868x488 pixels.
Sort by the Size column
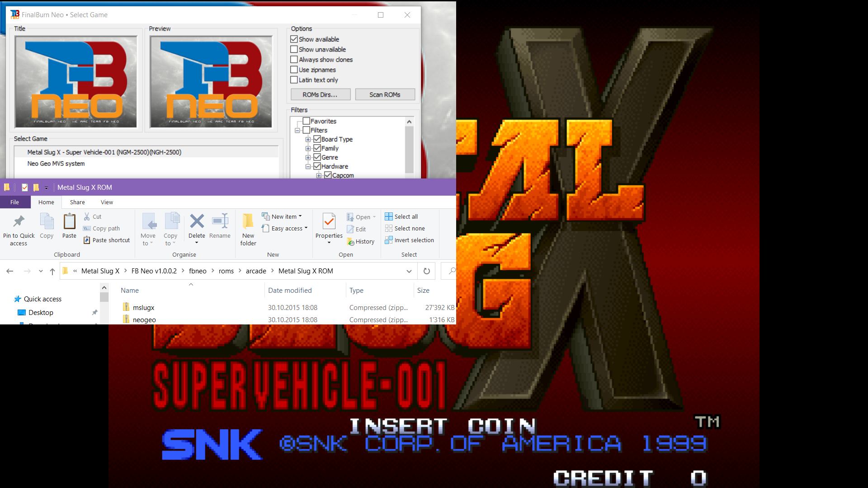click(423, 291)
